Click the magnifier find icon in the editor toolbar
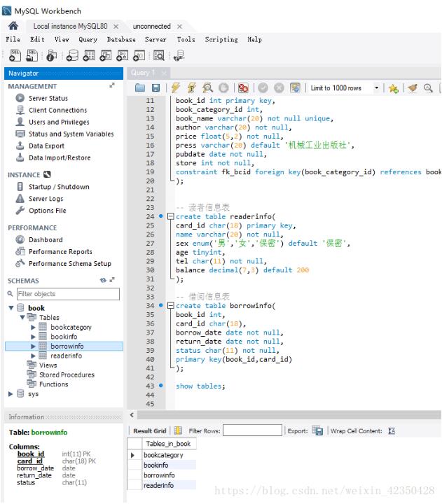 click(427, 88)
